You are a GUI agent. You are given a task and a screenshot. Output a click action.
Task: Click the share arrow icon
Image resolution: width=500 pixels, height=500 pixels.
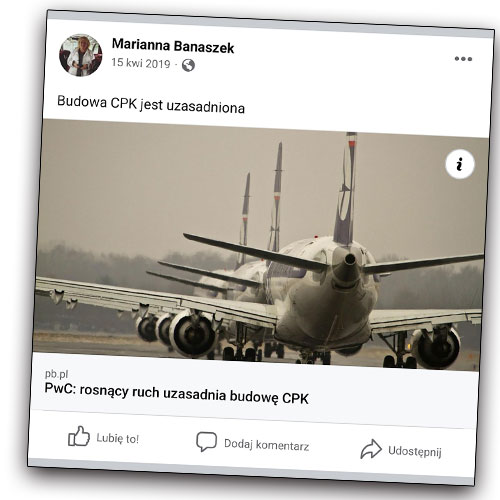pyautogui.click(x=371, y=449)
